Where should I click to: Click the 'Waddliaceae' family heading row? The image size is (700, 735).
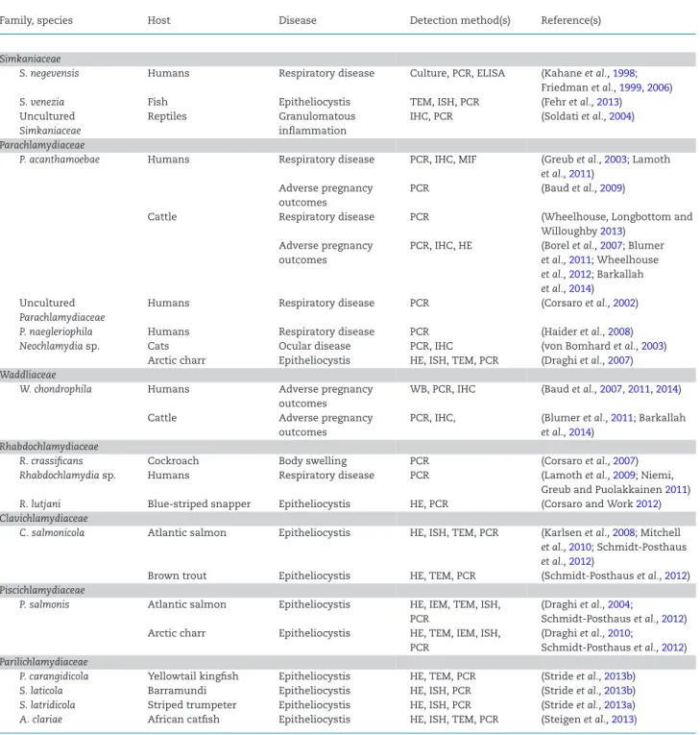[x=348, y=375]
